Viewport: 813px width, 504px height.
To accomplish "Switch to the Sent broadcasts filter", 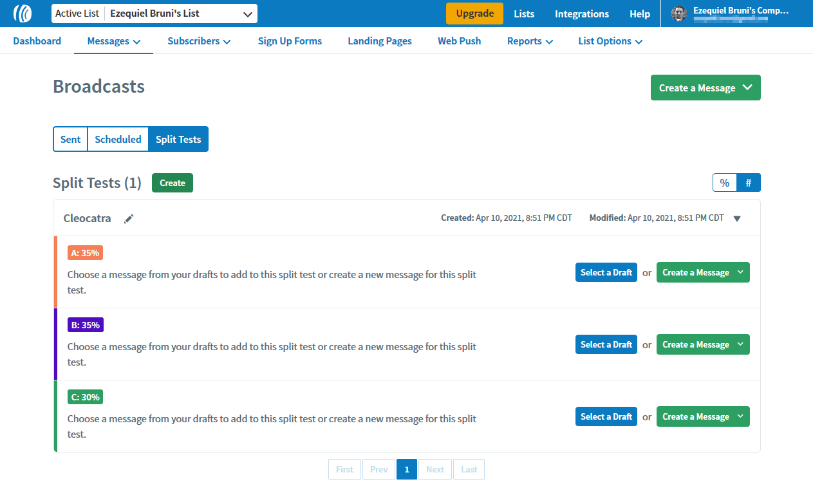I will tap(70, 139).
